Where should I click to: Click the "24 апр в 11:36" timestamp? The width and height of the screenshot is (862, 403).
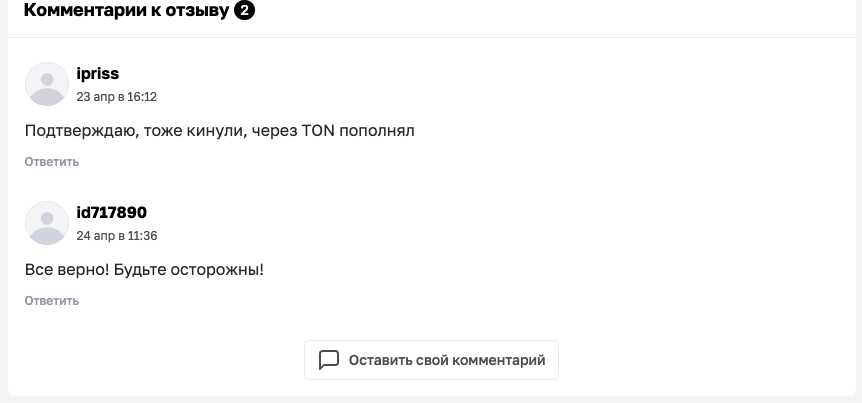coord(116,236)
